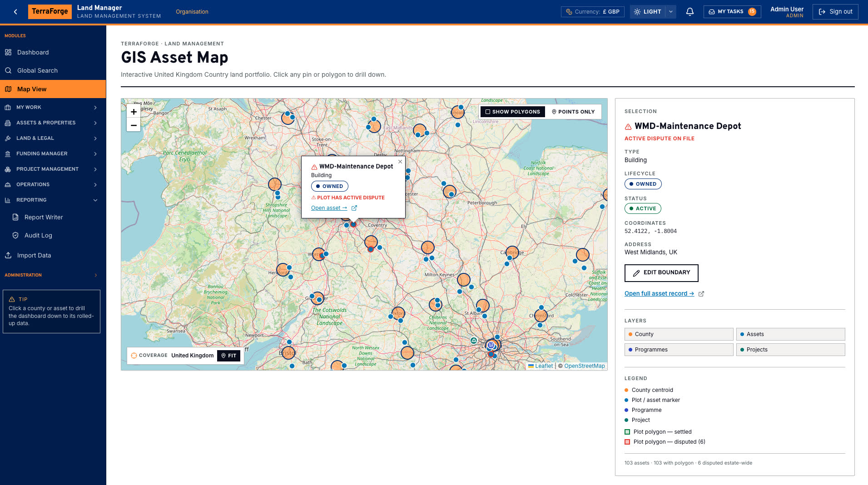Open the OpenStreetMap attribution link
This screenshot has height=485, width=868.
coord(584,366)
